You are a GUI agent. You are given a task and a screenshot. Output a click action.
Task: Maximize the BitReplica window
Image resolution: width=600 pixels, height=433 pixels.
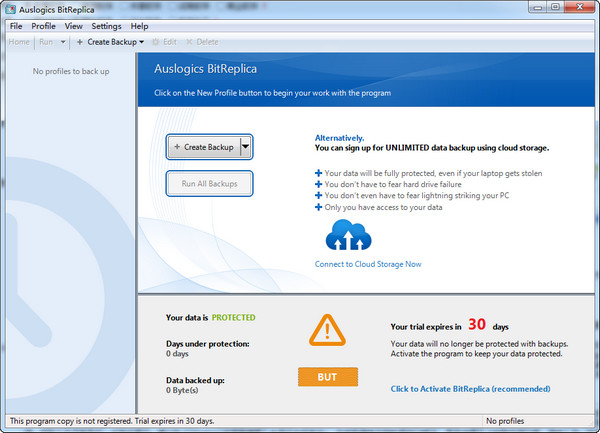click(555, 7)
